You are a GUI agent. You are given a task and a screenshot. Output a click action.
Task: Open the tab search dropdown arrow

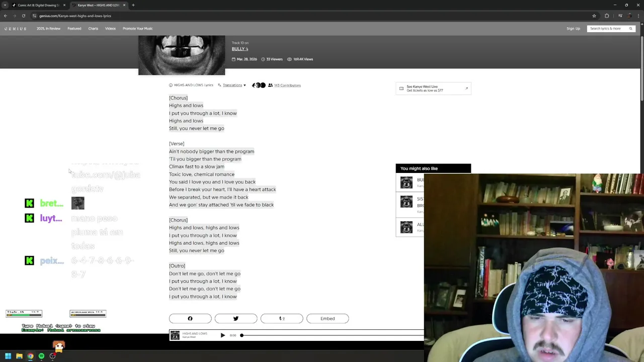pyautogui.click(x=5, y=5)
